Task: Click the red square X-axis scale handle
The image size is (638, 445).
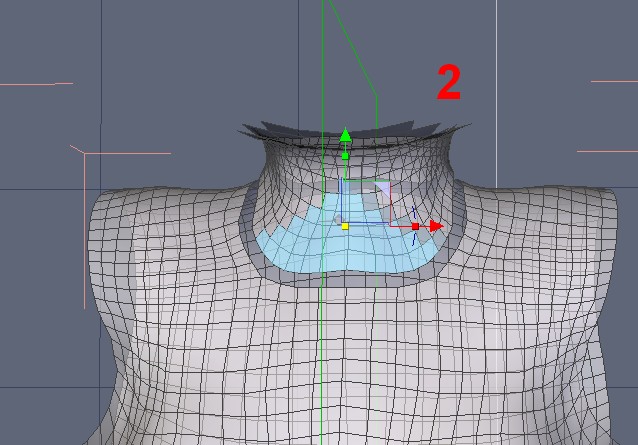Action: [415, 226]
